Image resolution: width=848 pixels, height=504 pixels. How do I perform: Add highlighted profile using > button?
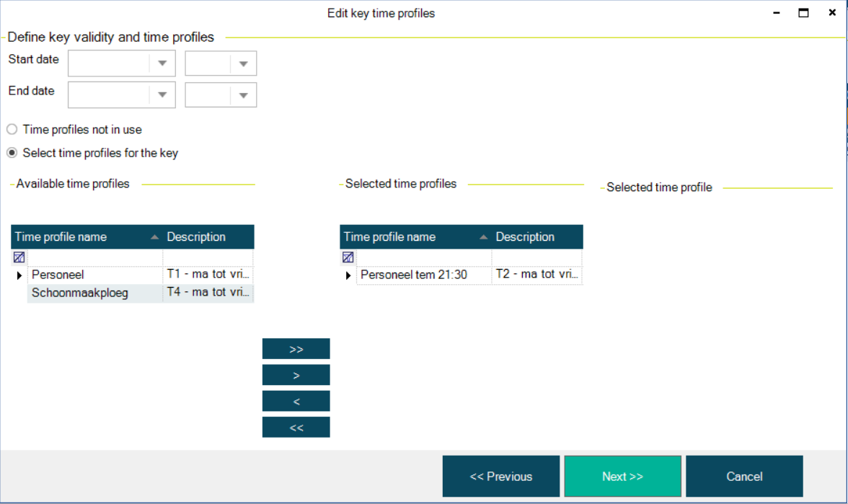[296, 375]
